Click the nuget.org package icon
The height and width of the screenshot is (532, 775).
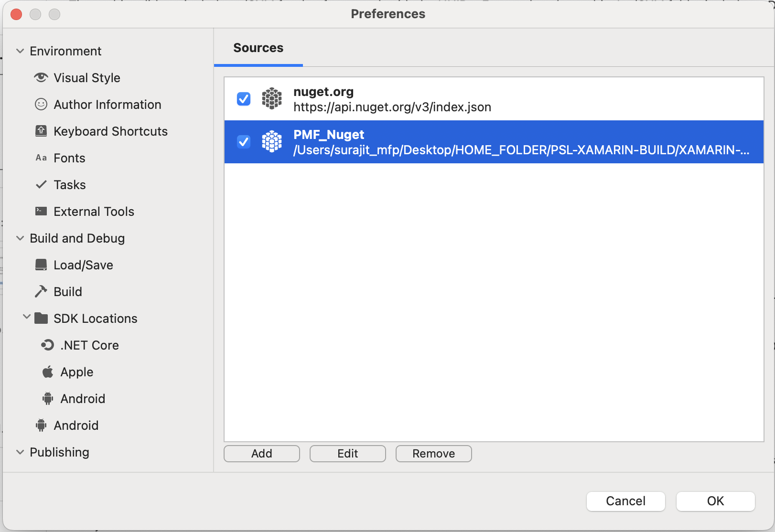click(x=272, y=99)
